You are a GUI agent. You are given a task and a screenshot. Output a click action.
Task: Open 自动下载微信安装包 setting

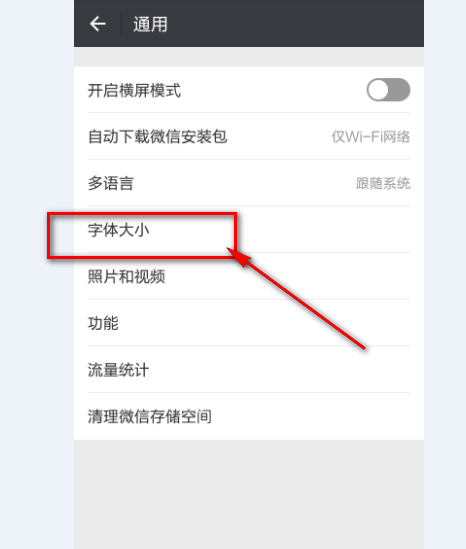249,137
